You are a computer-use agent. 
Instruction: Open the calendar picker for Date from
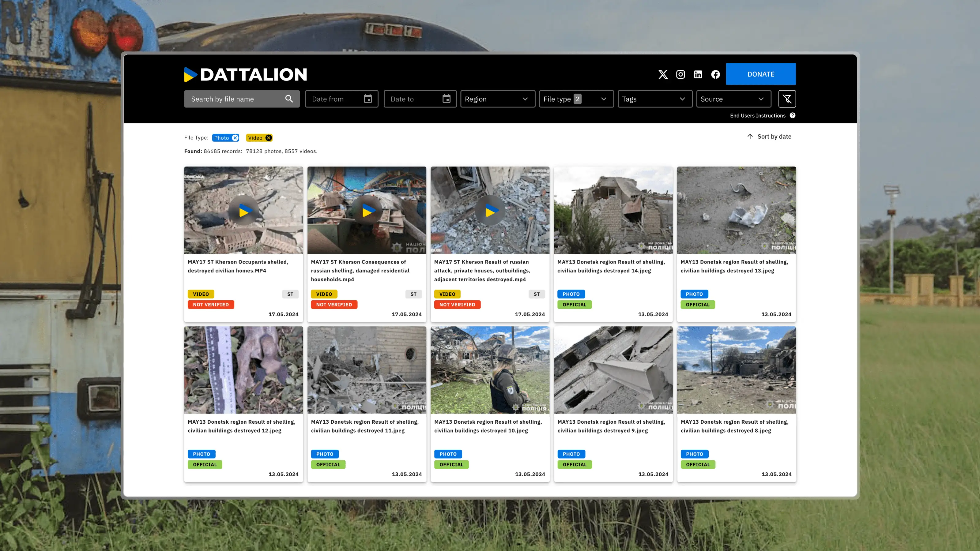(x=367, y=99)
